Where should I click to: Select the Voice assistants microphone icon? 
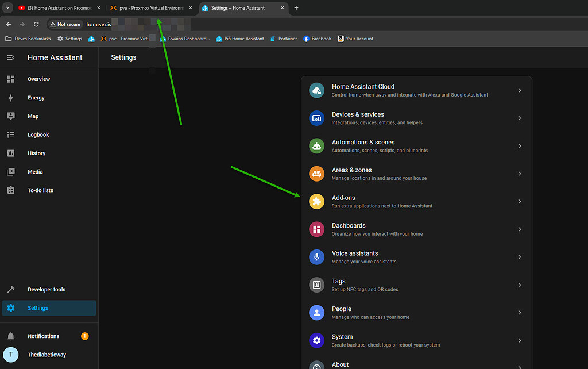tap(316, 257)
